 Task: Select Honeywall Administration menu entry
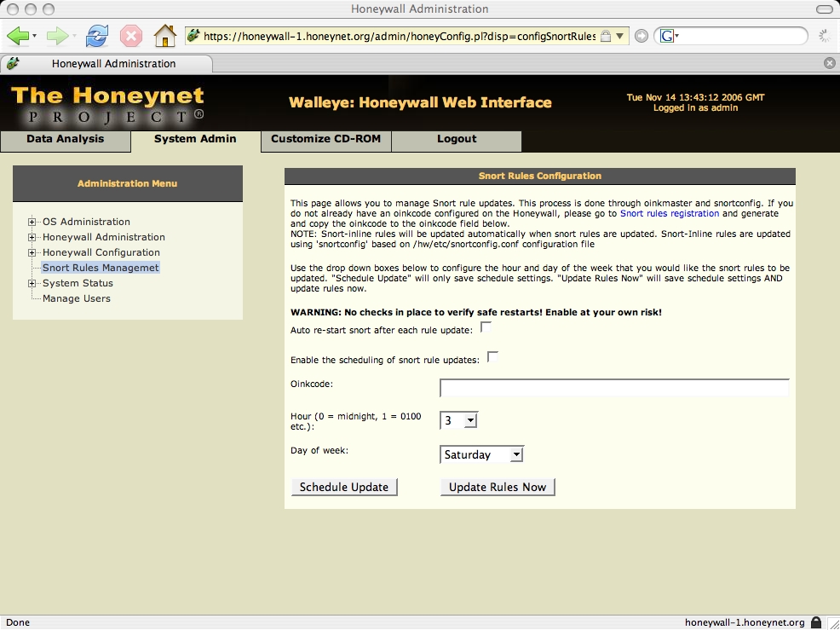click(104, 237)
